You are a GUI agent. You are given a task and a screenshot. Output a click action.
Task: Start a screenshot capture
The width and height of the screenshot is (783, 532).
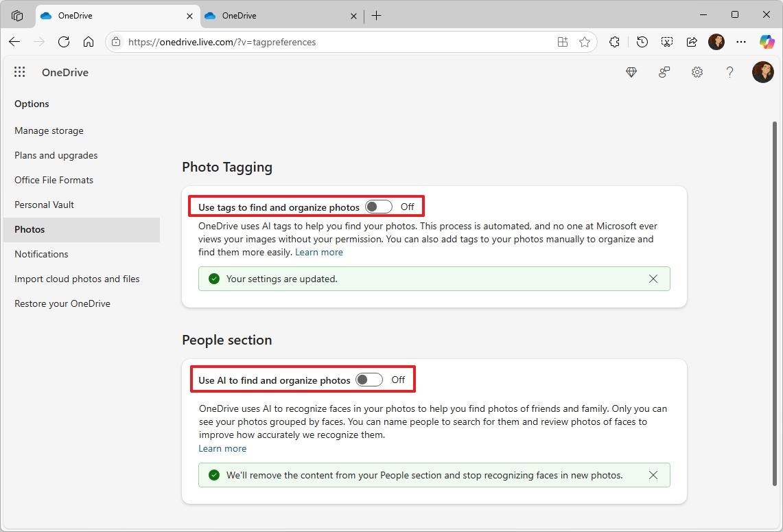(x=667, y=42)
